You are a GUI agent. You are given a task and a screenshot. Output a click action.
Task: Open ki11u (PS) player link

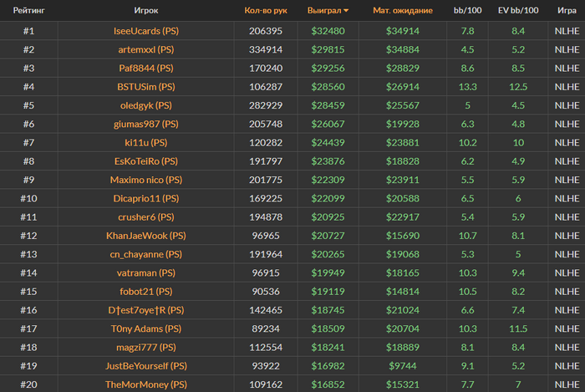pyautogui.click(x=146, y=143)
